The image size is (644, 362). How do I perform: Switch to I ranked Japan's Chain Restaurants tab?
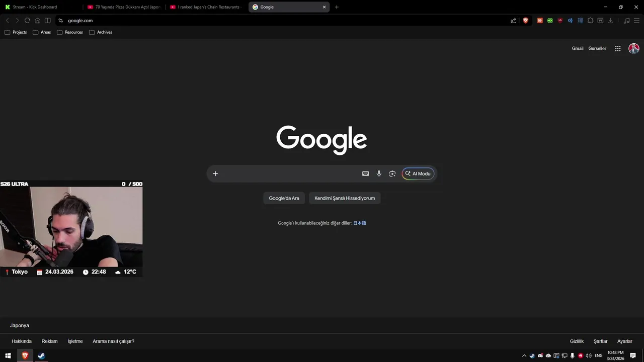pos(206,7)
